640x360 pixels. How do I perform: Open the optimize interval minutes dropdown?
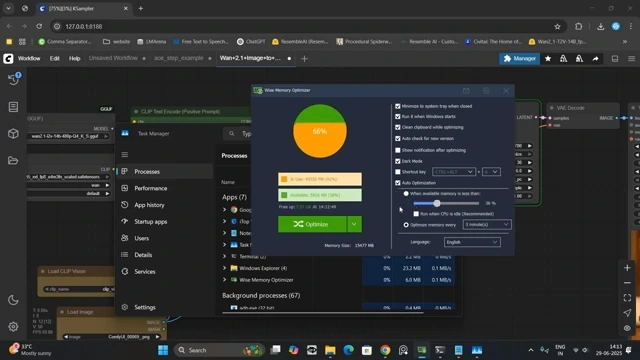point(487,224)
